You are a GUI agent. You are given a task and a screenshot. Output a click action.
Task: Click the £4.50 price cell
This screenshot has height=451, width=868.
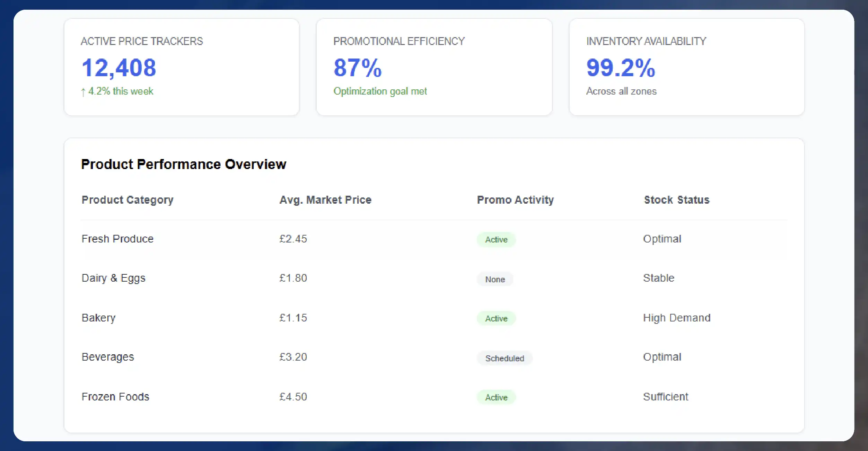click(x=293, y=397)
